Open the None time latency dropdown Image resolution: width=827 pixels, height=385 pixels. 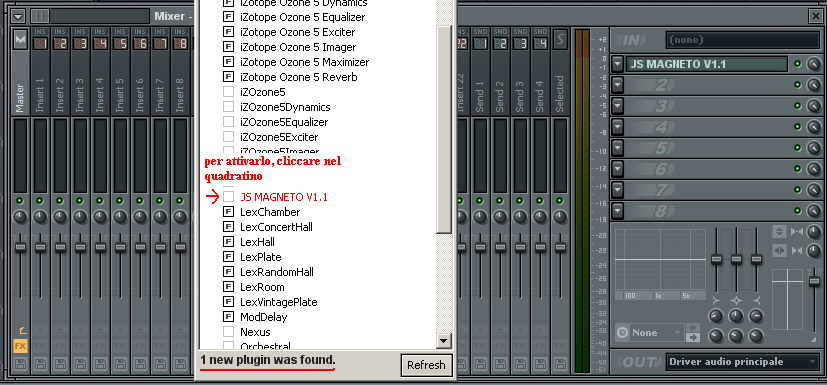coord(657,333)
